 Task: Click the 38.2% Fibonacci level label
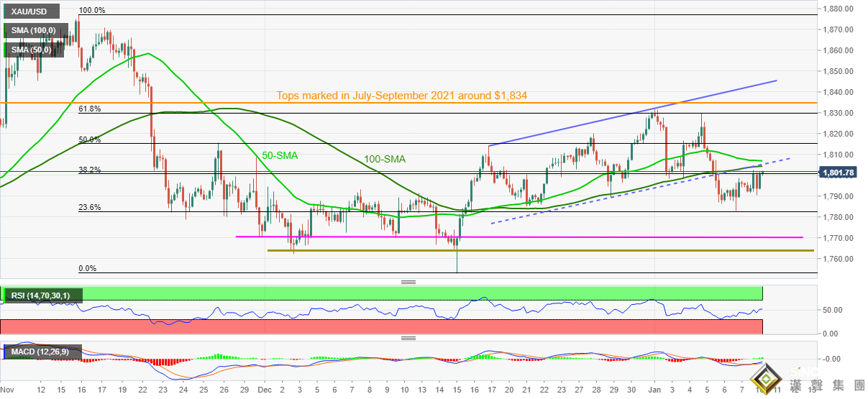pyautogui.click(x=90, y=170)
